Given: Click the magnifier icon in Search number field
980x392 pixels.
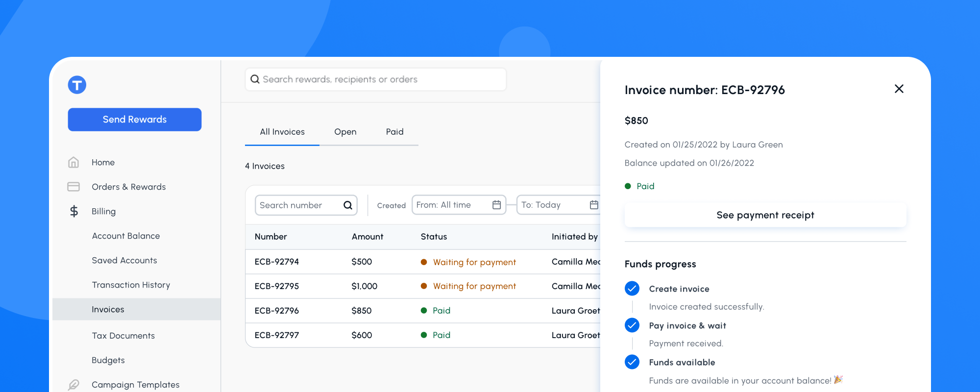Looking at the screenshot, I should click(x=348, y=205).
